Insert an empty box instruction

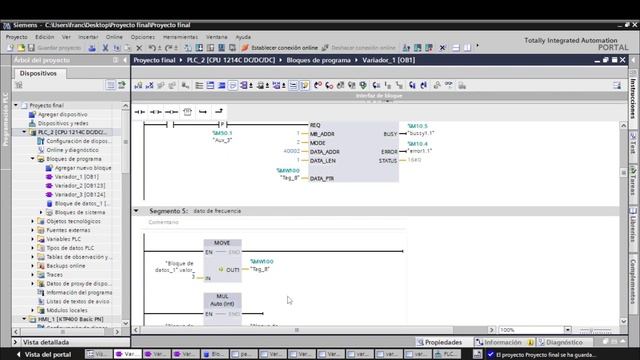click(x=187, y=112)
